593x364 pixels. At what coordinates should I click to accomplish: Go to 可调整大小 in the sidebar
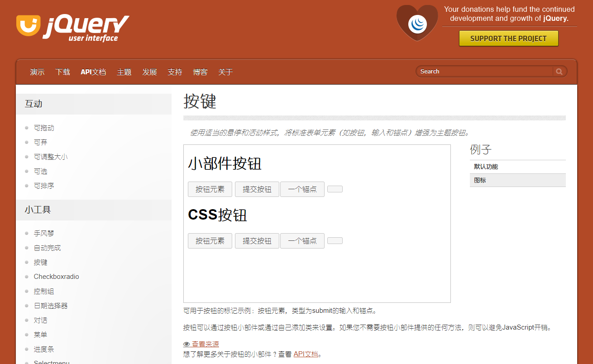(x=51, y=157)
